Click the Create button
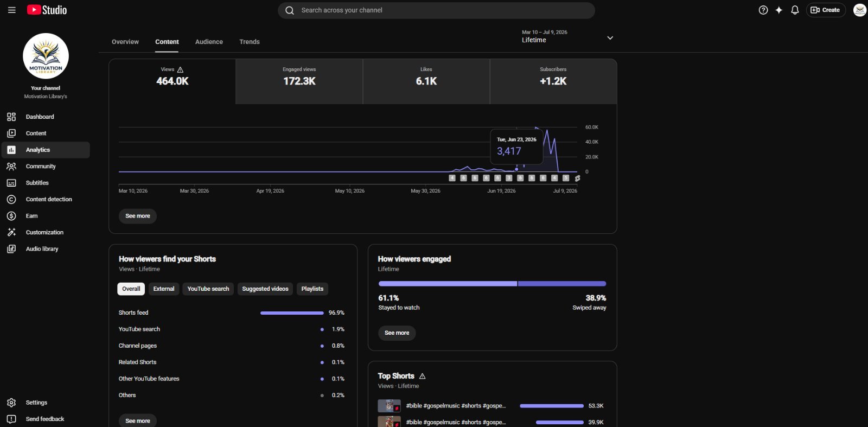Image resolution: width=868 pixels, height=427 pixels. click(x=826, y=10)
